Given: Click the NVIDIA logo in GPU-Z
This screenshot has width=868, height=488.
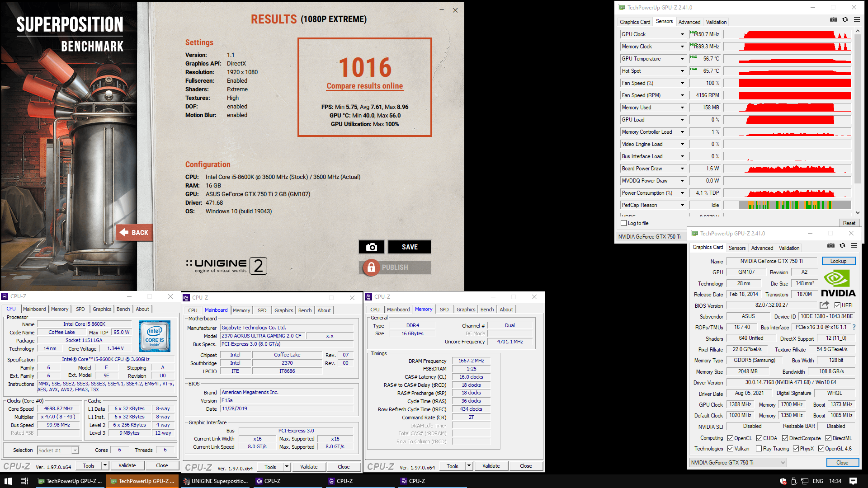Looking at the screenshot, I should 838,283.
